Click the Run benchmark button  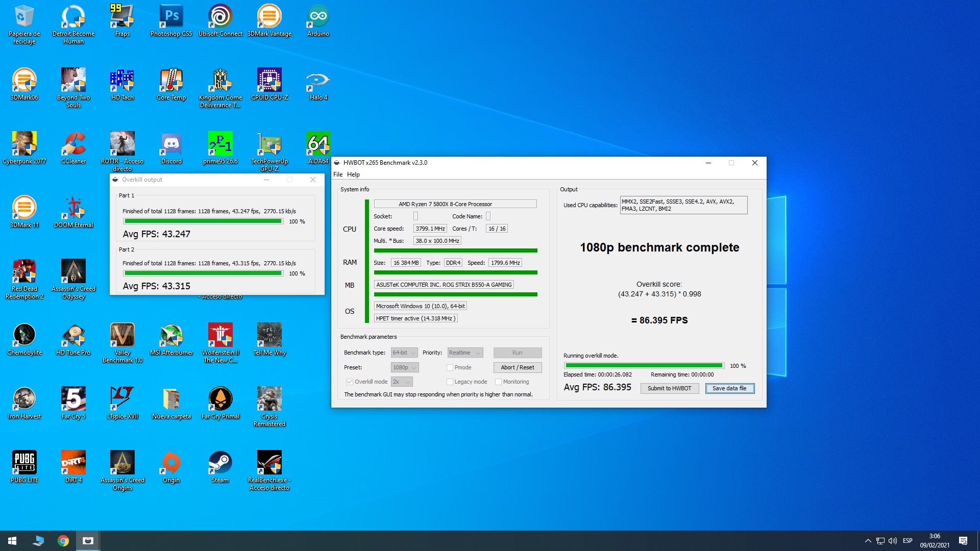[518, 353]
